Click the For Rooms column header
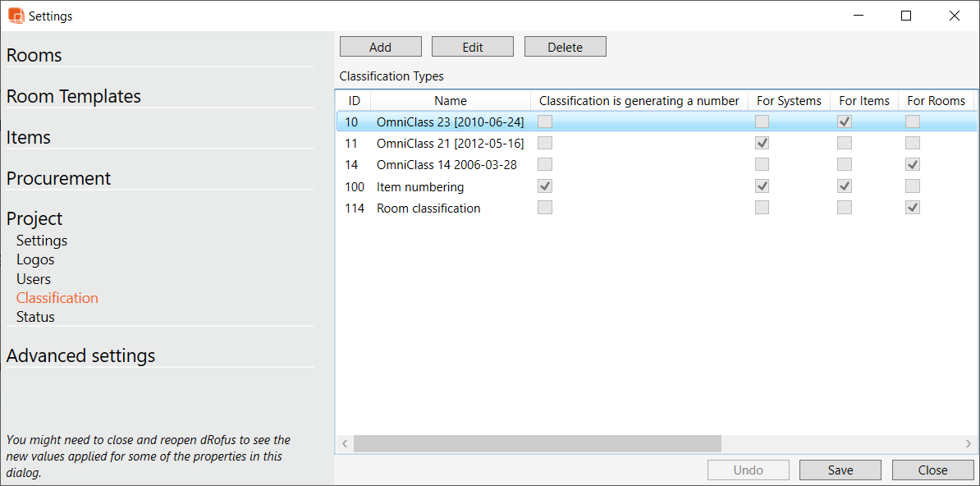The width and height of the screenshot is (980, 486). pos(936,101)
